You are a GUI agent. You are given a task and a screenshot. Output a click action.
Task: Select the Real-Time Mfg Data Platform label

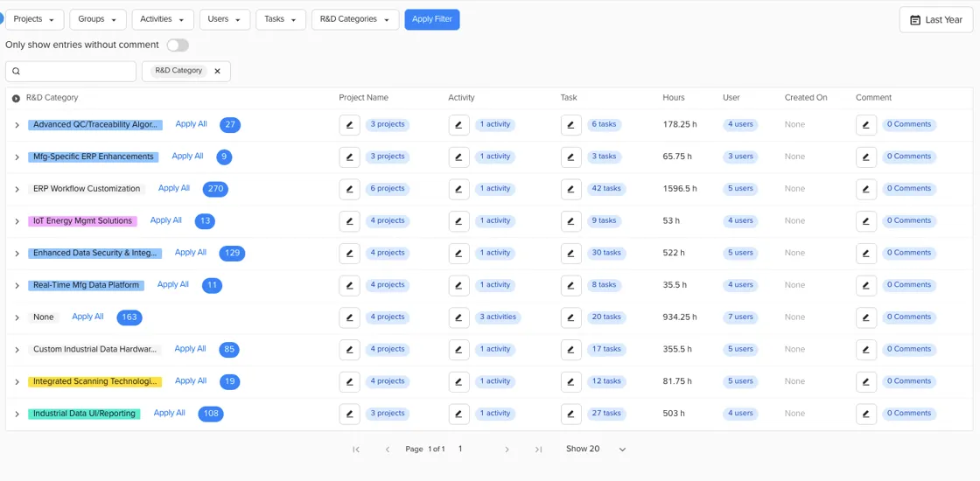pyautogui.click(x=87, y=285)
